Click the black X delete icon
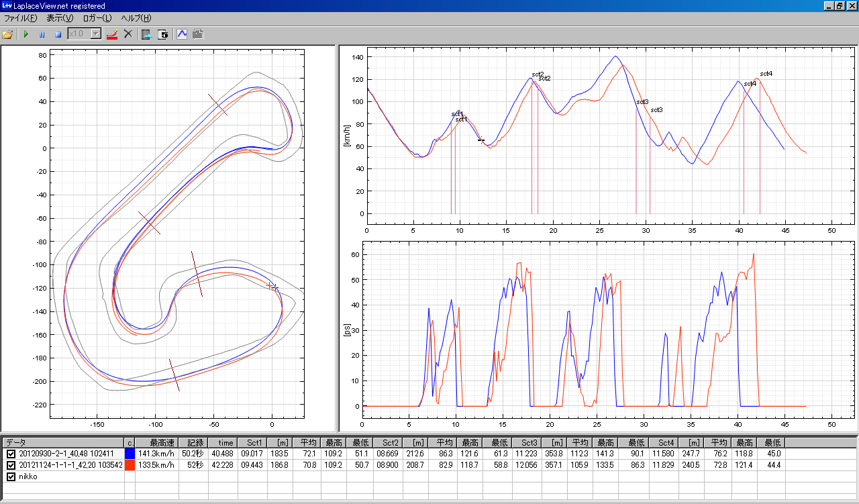Viewport: 859px width, 504px height. pyautogui.click(x=128, y=34)
